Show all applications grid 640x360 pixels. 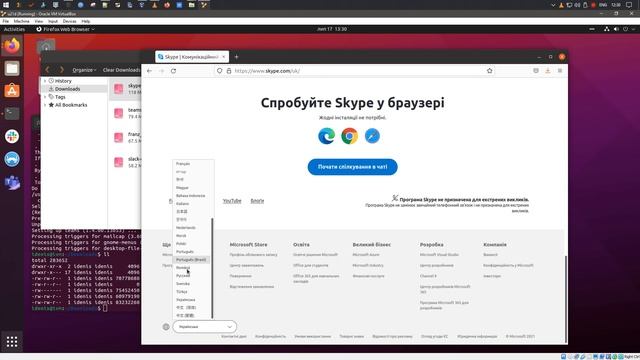tap(12, 341)
